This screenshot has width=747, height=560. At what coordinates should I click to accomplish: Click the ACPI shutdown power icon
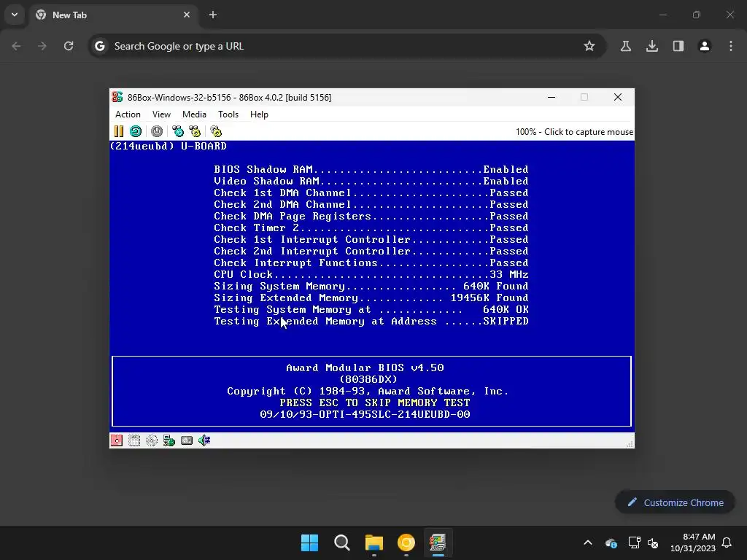[x=157, y=131]
